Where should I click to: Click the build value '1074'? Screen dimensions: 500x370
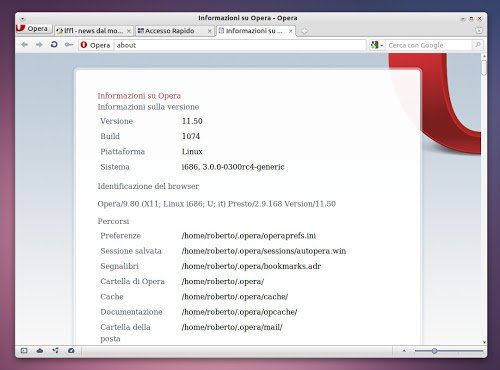[x=191, y=136]
